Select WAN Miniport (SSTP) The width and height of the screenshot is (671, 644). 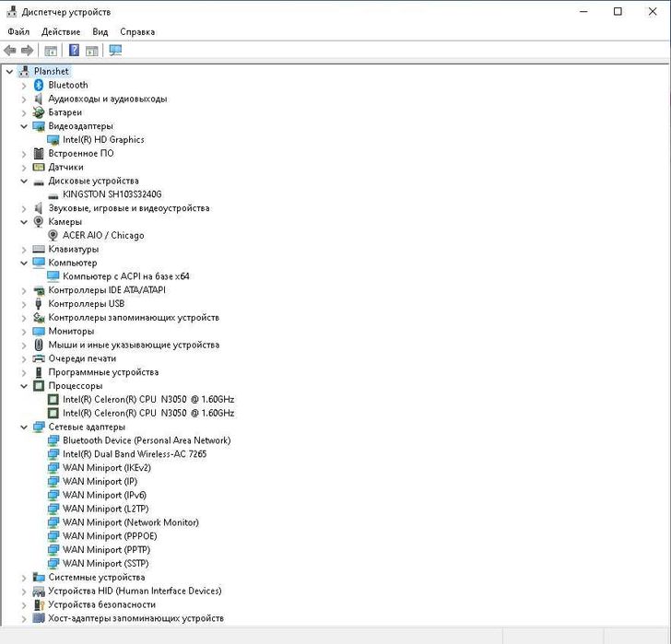106,564
